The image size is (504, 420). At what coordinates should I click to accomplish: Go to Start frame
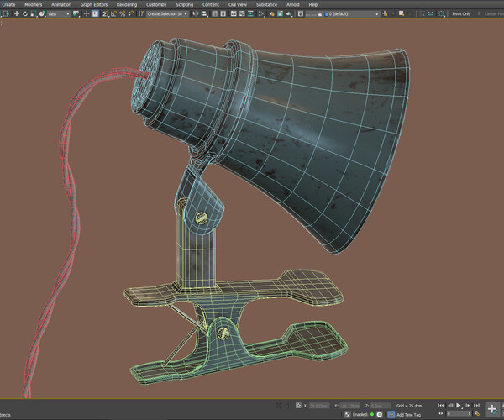click(441, 406)
